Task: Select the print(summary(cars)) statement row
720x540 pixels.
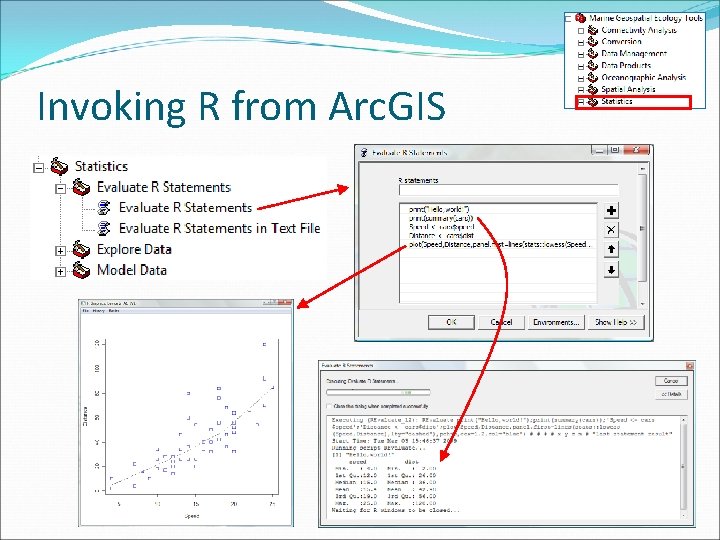Action: 498,218
